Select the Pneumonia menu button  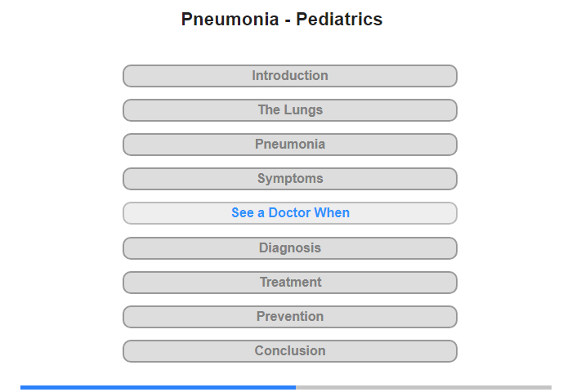coord(290,145)
